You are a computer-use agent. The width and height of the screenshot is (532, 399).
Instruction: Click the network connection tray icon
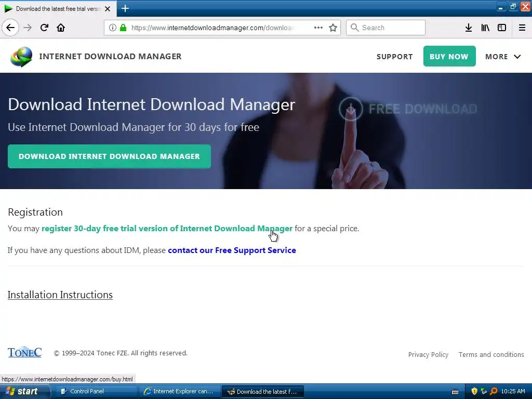[484, 391]
